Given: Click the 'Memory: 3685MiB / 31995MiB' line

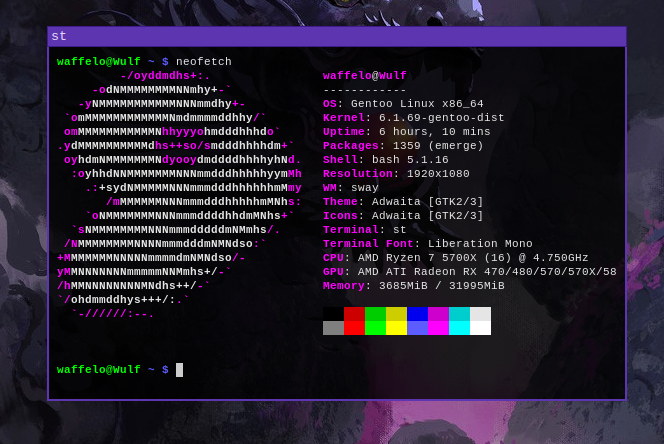Looking at the screenshot, I should tap(414, 286).
